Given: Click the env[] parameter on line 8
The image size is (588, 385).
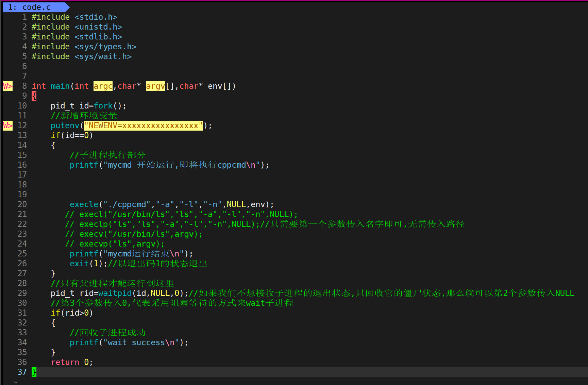Looking at the screenshot, I should [x=219, y=86].
